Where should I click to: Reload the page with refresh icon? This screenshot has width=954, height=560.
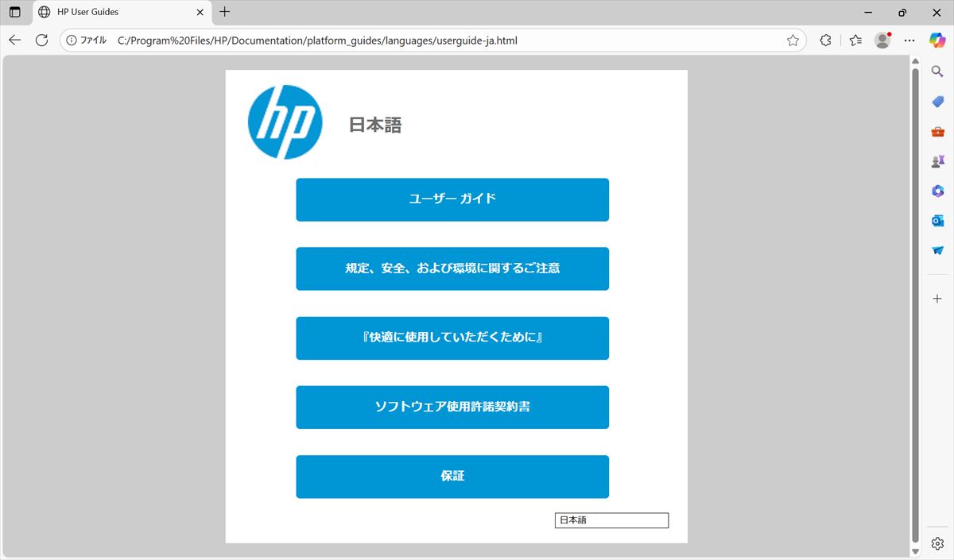pos(41,41)
